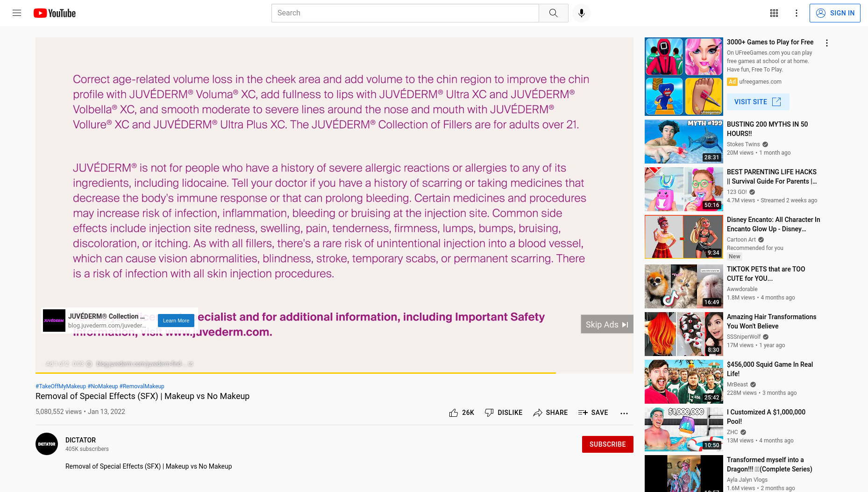The width and height of the screenshot is (868, 492).
Task: Open the ufreegames.com ad link
Action: (760, 82)
